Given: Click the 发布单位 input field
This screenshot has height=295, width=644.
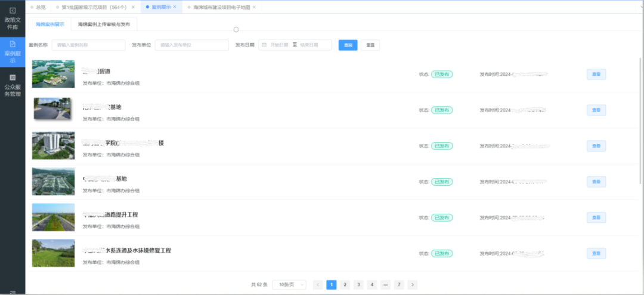Looking at the screenshot, I should (191, 45).
